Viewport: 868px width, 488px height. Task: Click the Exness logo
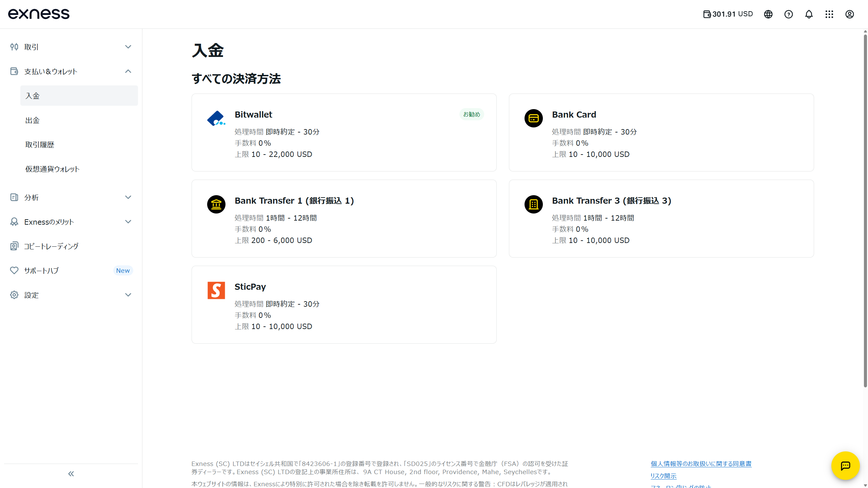[39, 14]
